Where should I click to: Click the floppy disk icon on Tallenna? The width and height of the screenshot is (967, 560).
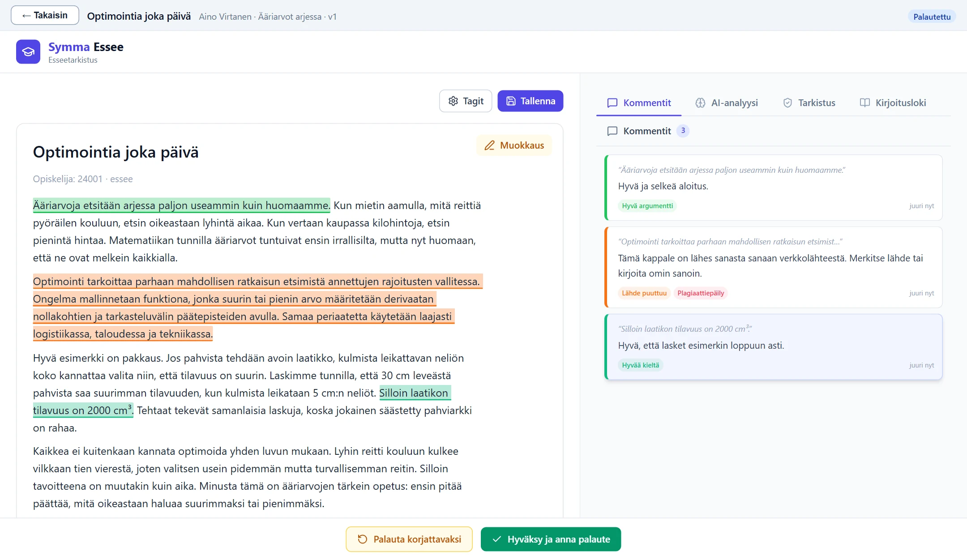[x=511, y=101]
